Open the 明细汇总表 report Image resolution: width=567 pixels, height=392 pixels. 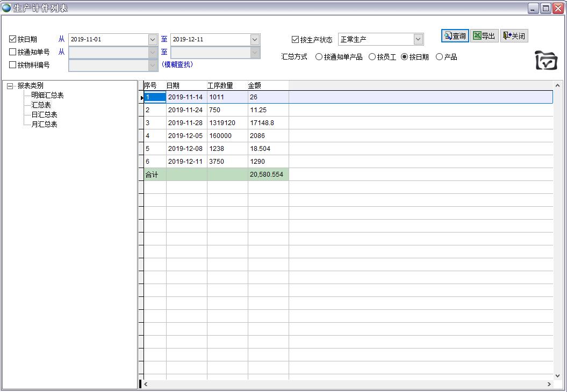(47, 95)
